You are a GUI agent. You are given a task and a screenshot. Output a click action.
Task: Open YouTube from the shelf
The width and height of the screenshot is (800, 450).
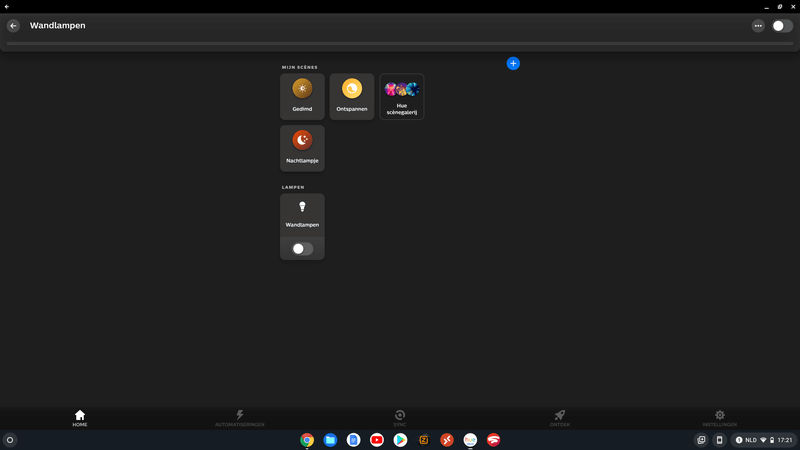pyautogui.click(x=377, y=440)
